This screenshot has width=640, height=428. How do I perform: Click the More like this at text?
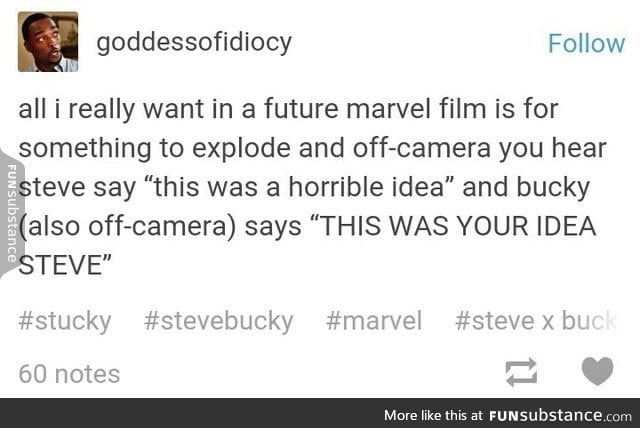click(x=433, y=415)
